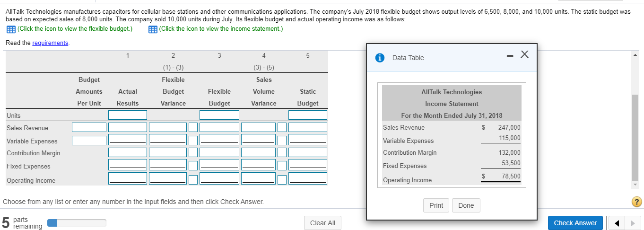Select Fixed Expenses Flexible Budget Variance field
This screenshot has width=644, height=230.
coord(168,165)
